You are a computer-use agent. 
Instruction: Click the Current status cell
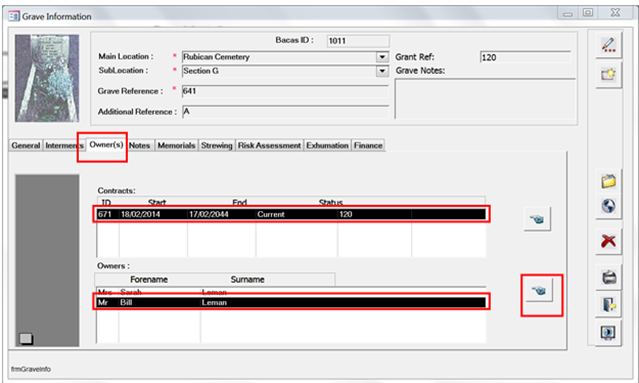point(271,214)
